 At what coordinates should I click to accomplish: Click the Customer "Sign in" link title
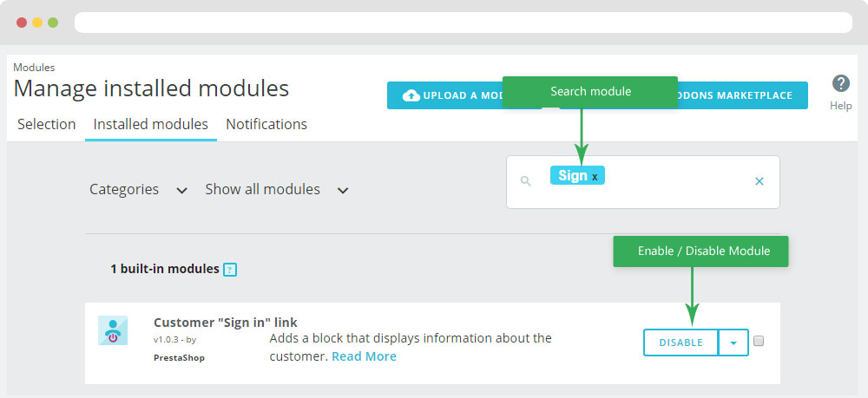(226, 323)
